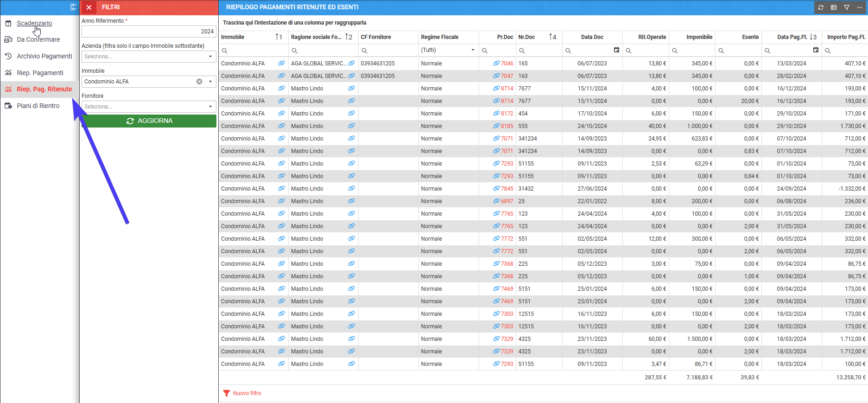Select Riep. Pagamenti menu item

coord(40,73)
